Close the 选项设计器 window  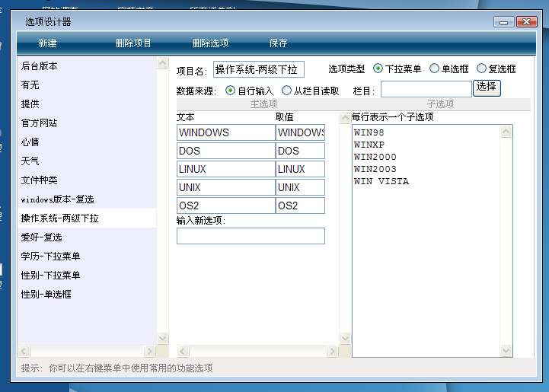pos(527,22)
